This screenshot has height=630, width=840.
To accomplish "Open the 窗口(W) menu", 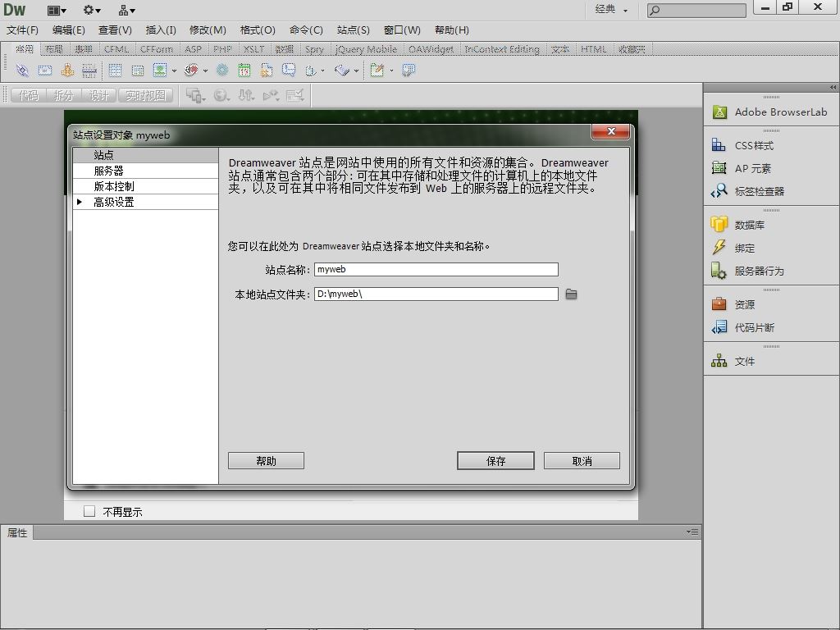I will click(402, 30).
